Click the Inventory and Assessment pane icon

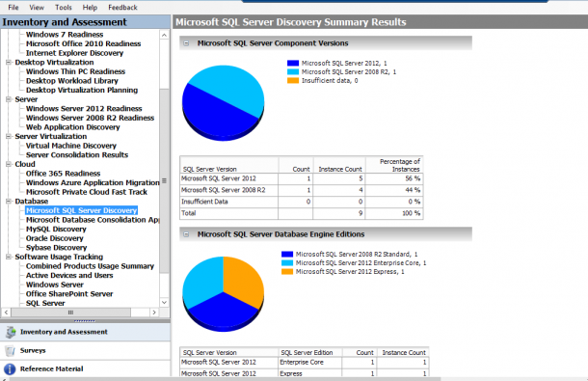point(11,332)
